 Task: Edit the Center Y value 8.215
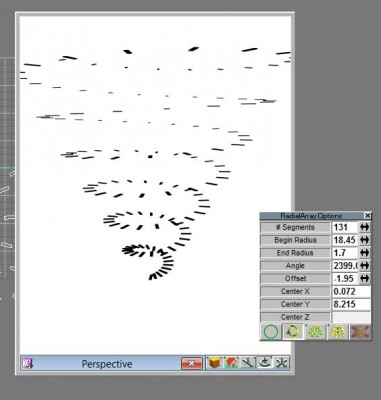point(351,304)
